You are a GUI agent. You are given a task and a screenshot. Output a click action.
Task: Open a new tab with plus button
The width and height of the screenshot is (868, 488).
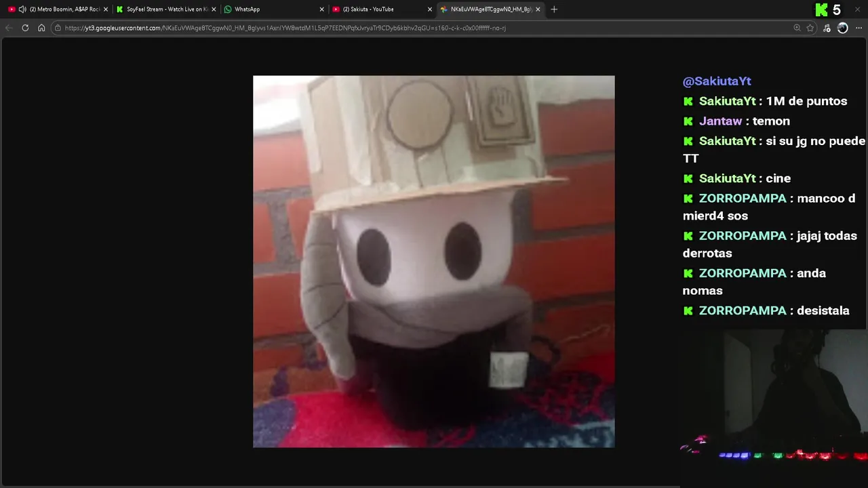pos(554,9)
